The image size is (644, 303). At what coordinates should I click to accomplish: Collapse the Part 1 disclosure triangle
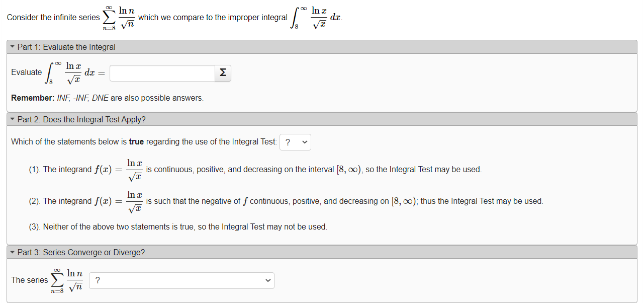pos(12,46)
